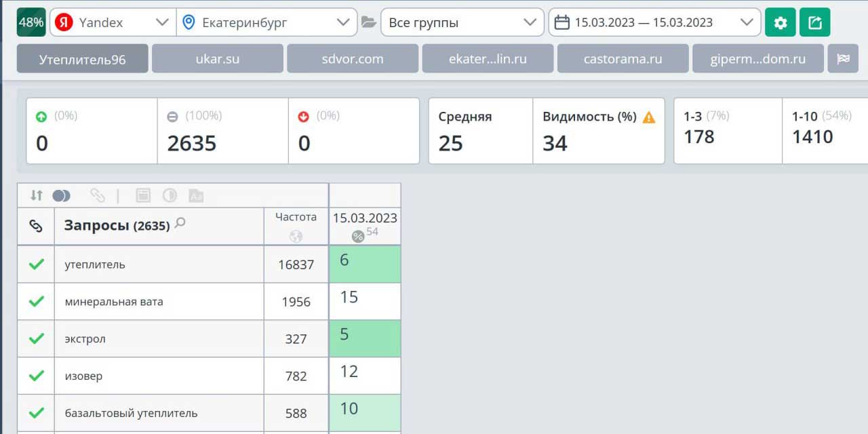The image size is (868, 434).
Task: Toggle the checkmark for минеральная вата row
Action: point(37,301)
